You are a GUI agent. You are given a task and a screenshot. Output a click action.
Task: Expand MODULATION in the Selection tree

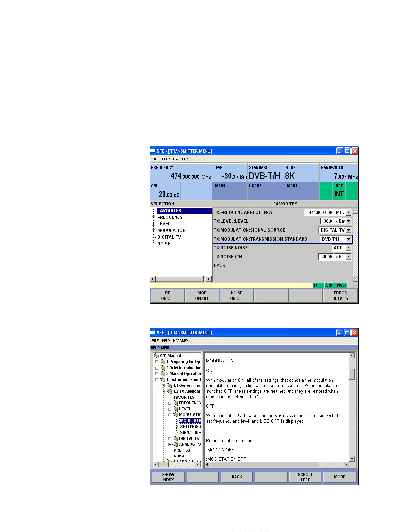(x=154, y=231)
